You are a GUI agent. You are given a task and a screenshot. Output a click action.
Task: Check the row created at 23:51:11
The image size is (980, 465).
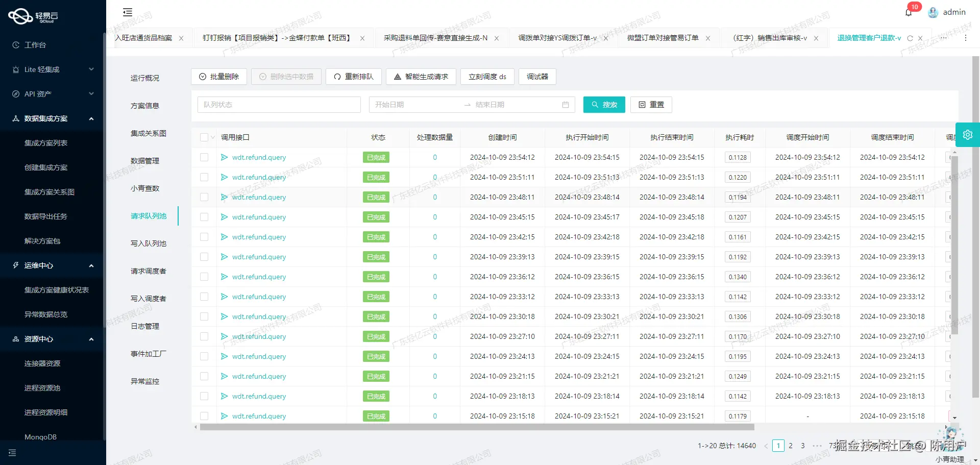tap(204, 177)
